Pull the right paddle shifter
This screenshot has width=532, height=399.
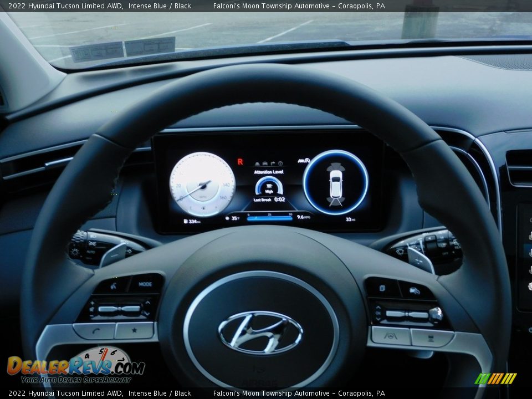click(x=420, y=259)
